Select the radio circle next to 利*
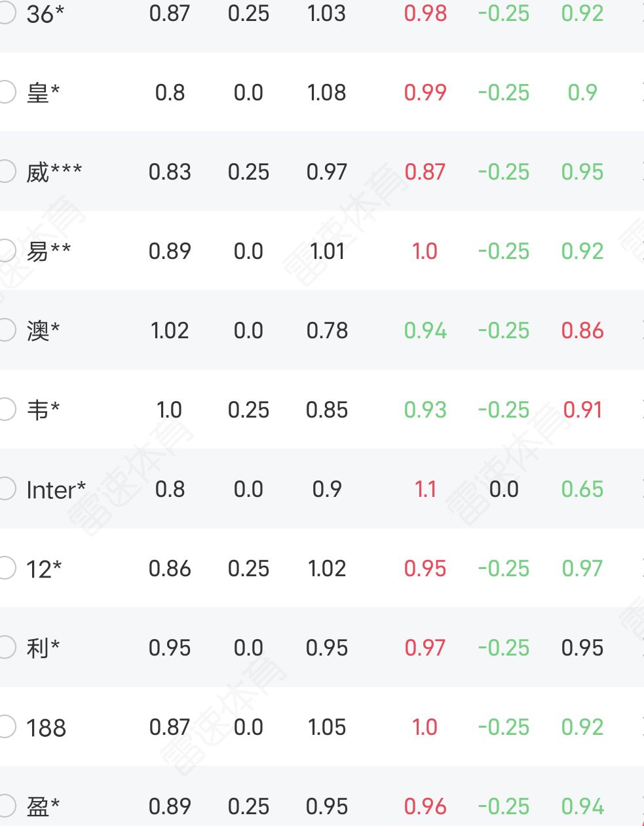644x826 pixels. click(6, 648)
